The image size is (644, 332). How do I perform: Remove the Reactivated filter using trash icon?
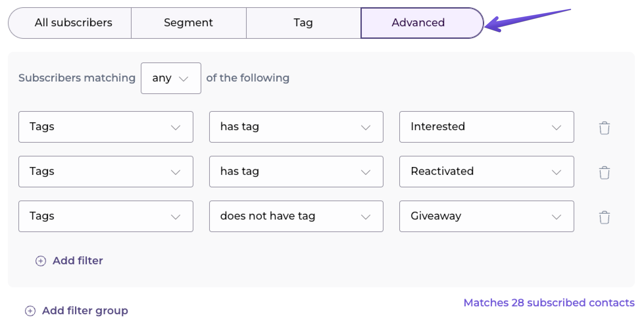point(604,173)
